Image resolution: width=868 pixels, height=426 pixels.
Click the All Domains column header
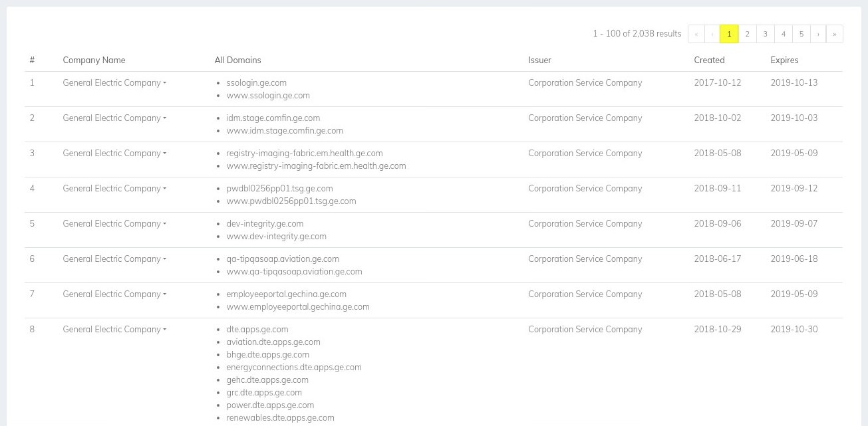coord(237,60)
